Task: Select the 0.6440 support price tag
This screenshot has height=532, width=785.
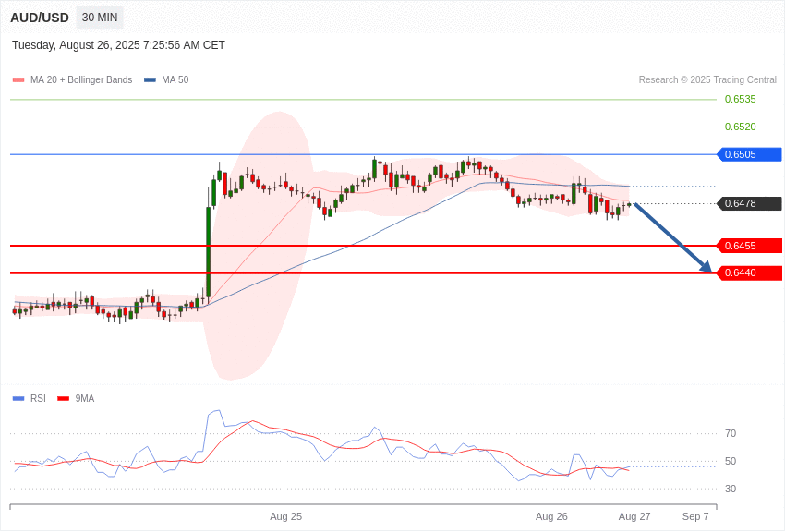Action: [750, 273]
